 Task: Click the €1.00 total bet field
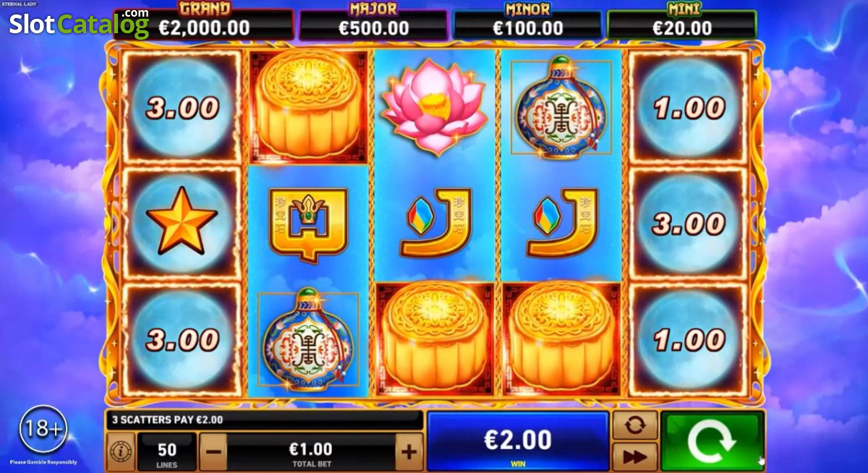coord(311,453)
